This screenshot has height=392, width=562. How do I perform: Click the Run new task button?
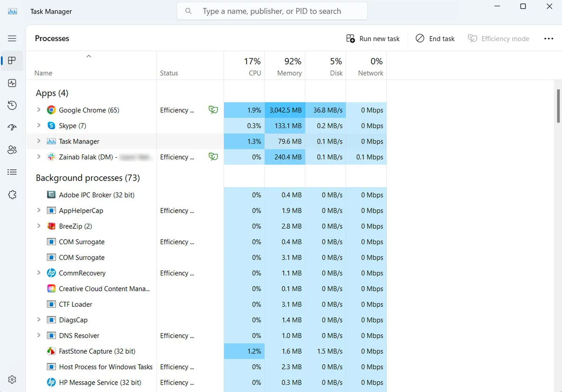(373, 38)
